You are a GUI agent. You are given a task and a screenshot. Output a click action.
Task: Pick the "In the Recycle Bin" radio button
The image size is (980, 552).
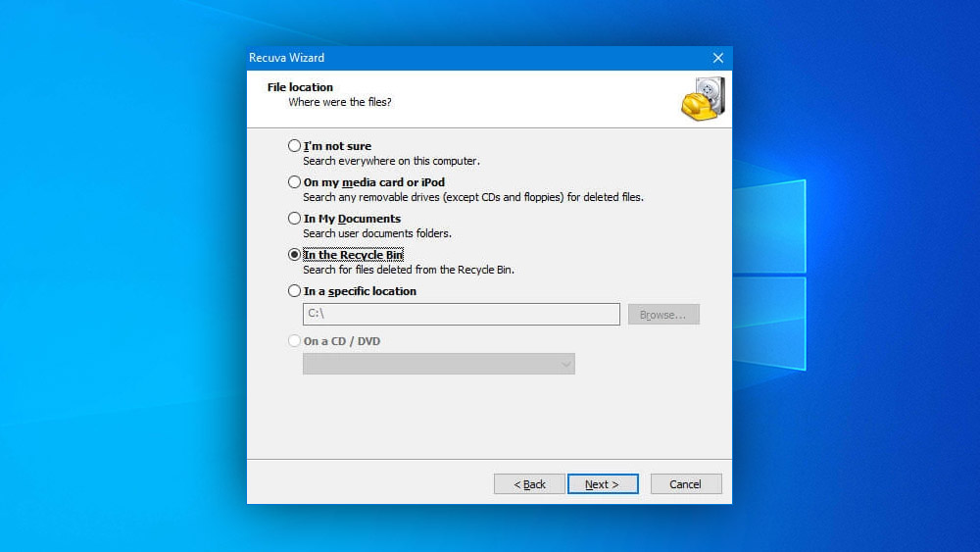click(294, 255)
